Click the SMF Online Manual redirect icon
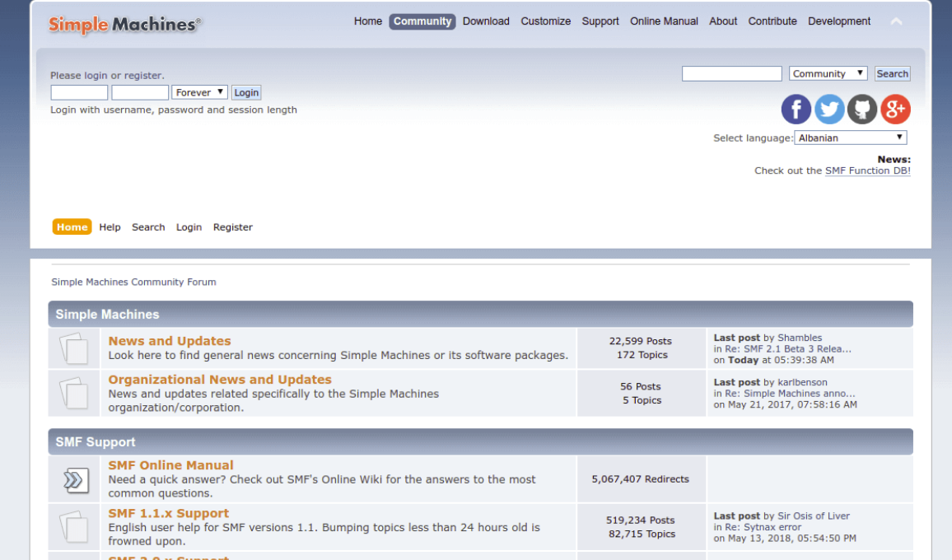952x560 pixels. click(76, 479)
